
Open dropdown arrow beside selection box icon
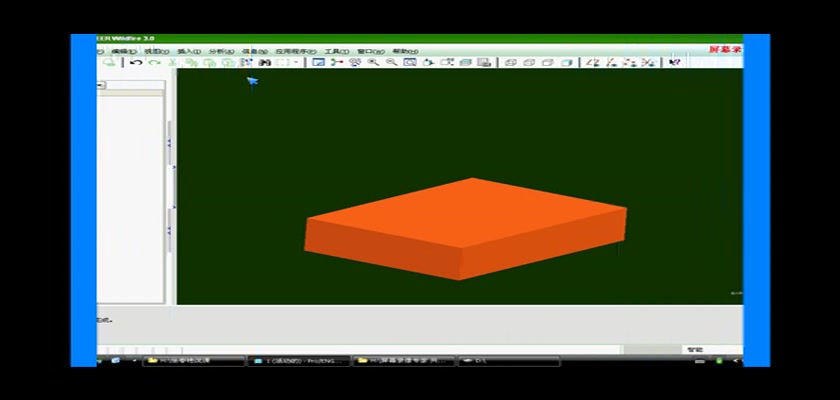(296, 63)
